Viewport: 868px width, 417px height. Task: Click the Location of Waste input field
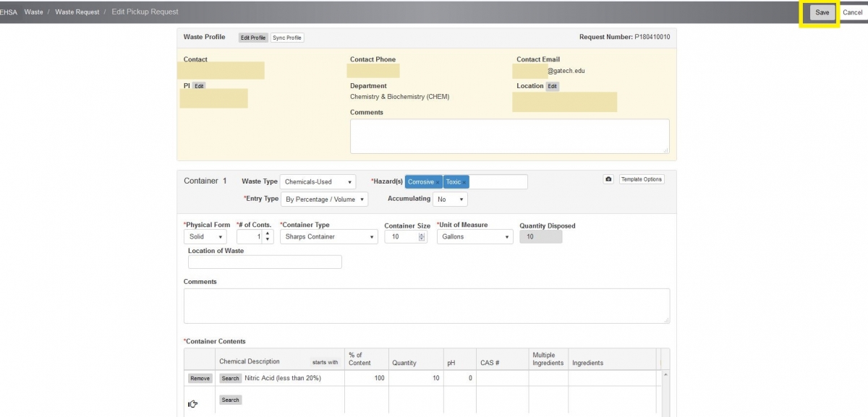(265, 262)
